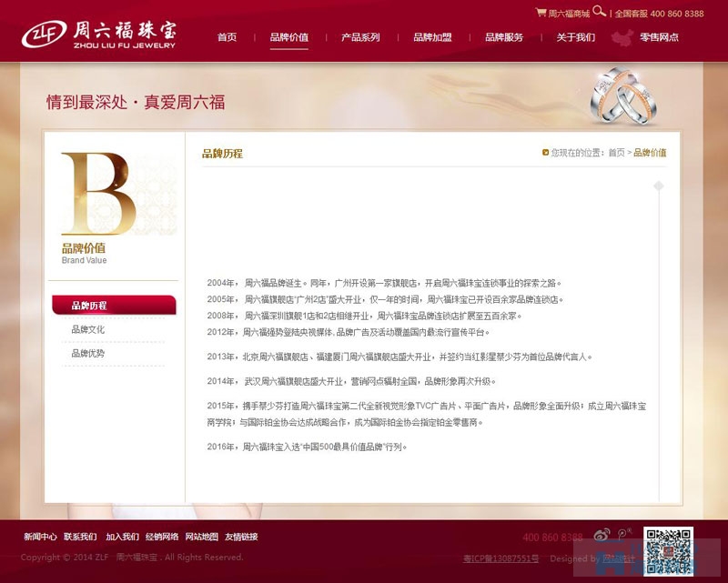Open the 品牌价值 navigation item
Image resolution: width=728 pixels, height=583 pixels.
(x=288, y=37)
